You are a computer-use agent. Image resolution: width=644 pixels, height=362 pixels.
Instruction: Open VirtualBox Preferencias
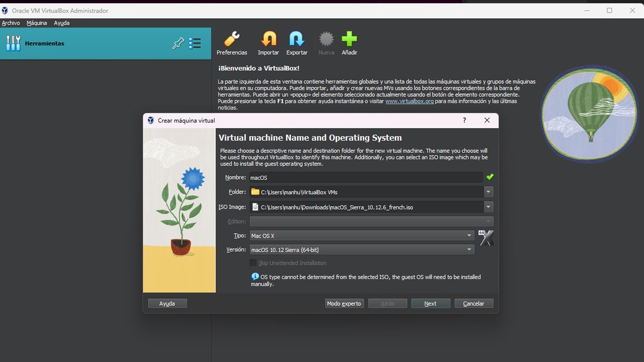pyautogui.click(x=232, y=43)
